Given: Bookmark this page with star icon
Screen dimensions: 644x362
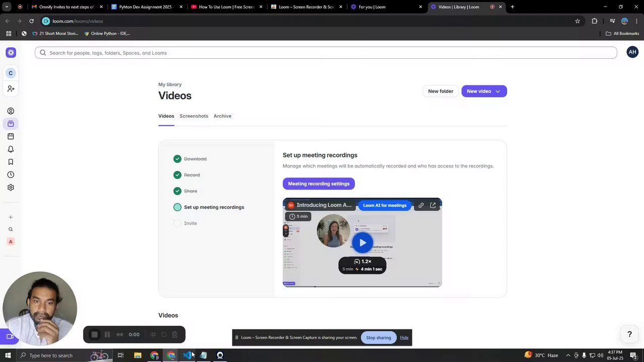Looking at the screenshot, I should 578,21.
